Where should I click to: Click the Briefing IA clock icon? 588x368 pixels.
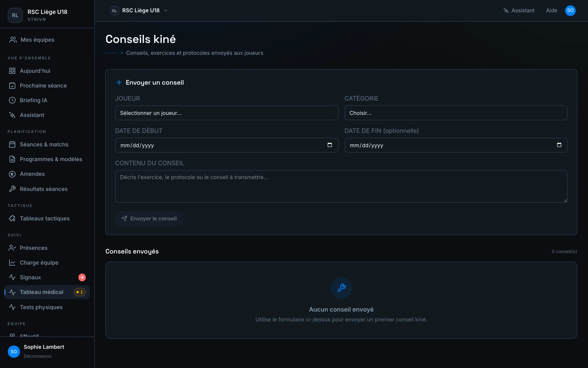click(x=12, y=100)
